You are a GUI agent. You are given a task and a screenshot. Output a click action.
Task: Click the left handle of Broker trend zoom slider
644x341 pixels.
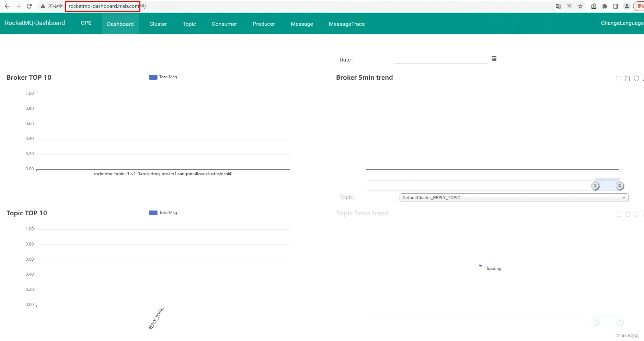pos(595,186)
